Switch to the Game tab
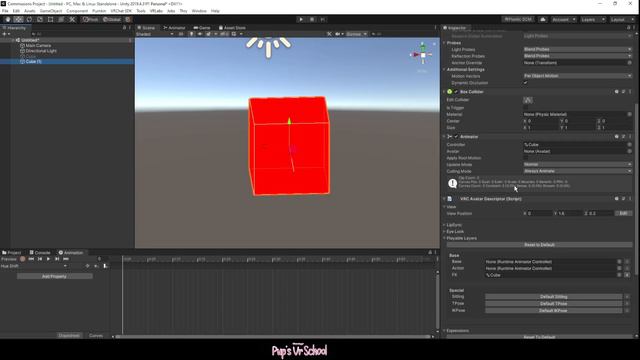Viewport: 640px width, 360px height. (202, 28)
